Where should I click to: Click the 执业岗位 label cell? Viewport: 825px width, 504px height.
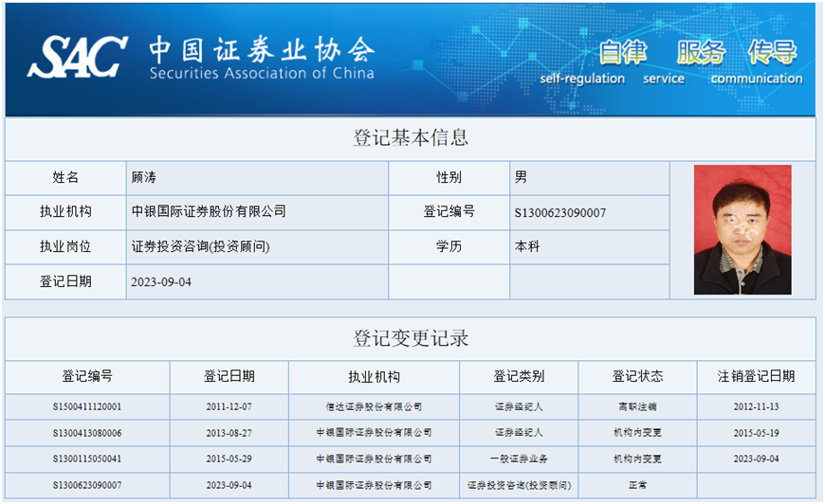pos(65,246)
